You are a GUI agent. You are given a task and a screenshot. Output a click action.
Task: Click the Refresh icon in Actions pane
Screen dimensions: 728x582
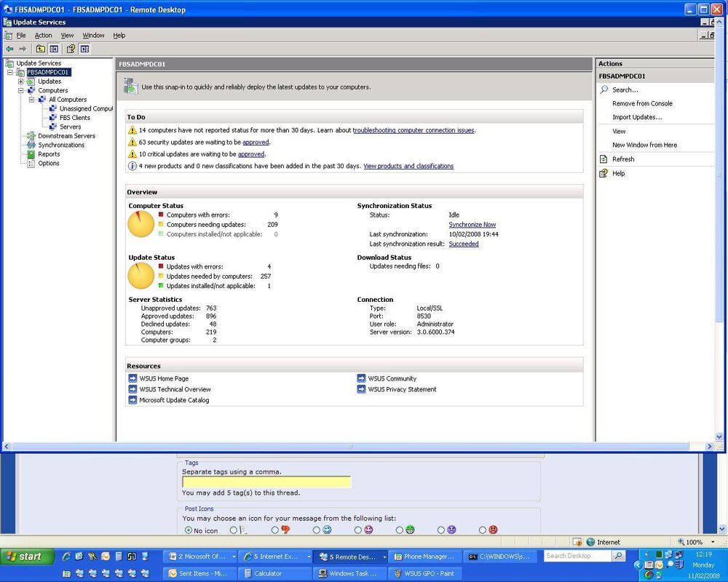click(x=604, y=159)
